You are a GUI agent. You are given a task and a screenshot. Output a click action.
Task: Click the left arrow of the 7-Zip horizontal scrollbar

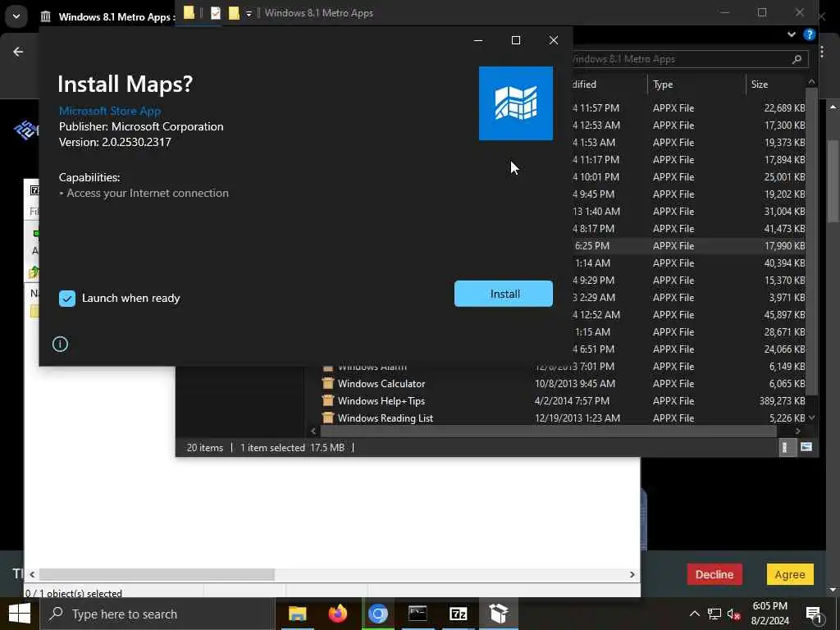click(32, 574)
